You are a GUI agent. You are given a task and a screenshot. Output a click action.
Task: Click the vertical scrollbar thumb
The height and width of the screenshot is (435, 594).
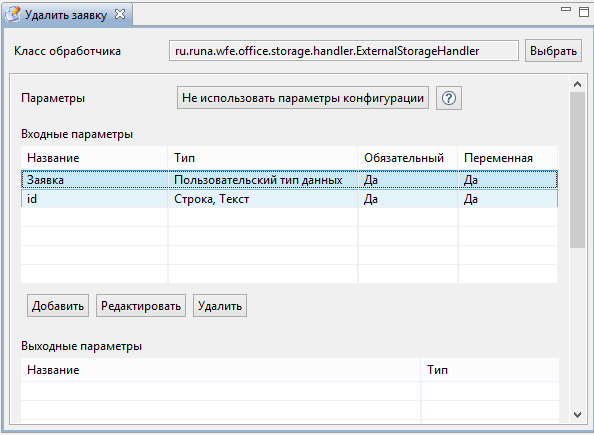pos(577,170)
